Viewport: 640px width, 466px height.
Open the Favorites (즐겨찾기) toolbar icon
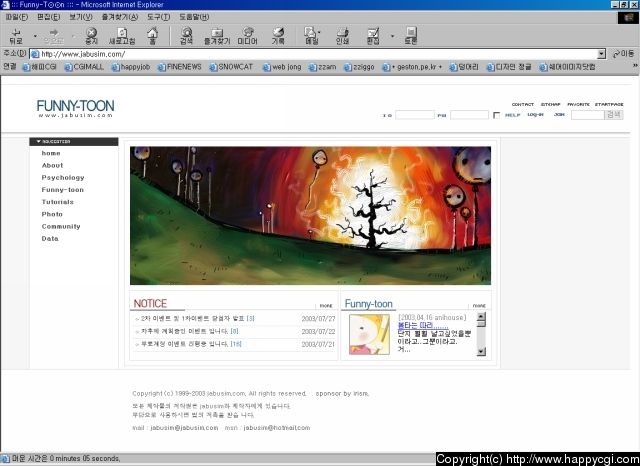[217, 36]
